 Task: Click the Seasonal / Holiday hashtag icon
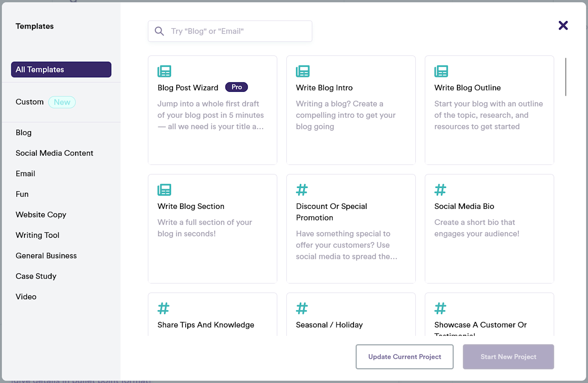pyautogui.click(x=302, y=308)
